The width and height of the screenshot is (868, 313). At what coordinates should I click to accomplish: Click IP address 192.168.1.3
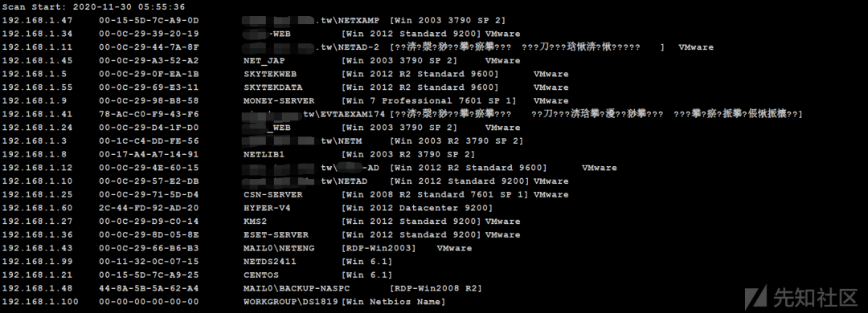click(35, 141)
